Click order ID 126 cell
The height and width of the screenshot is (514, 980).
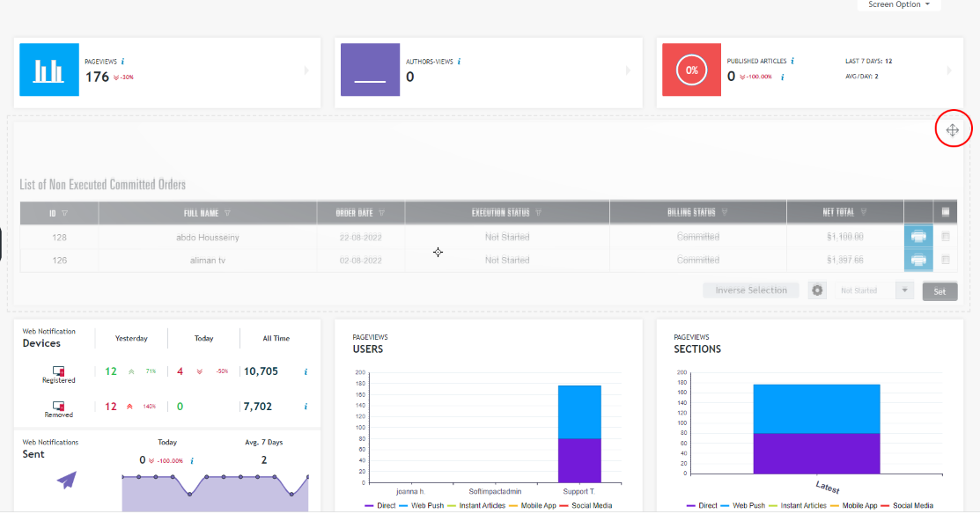click(x=59, y=261)
